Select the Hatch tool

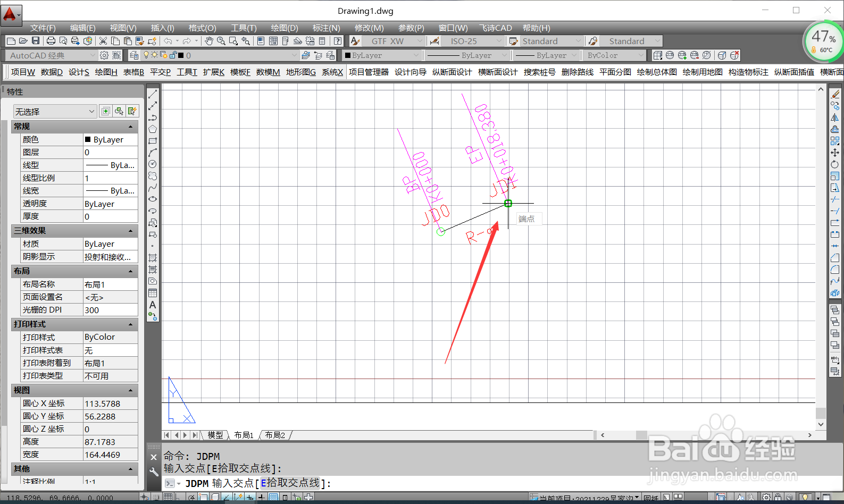click(x=153, y=258)
